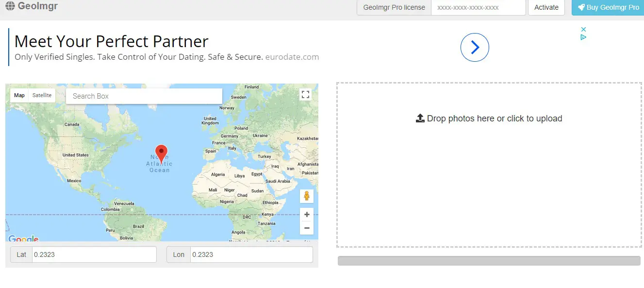Focus the license key input field
The height and width of the screenshot is (288, 644).
478,8
